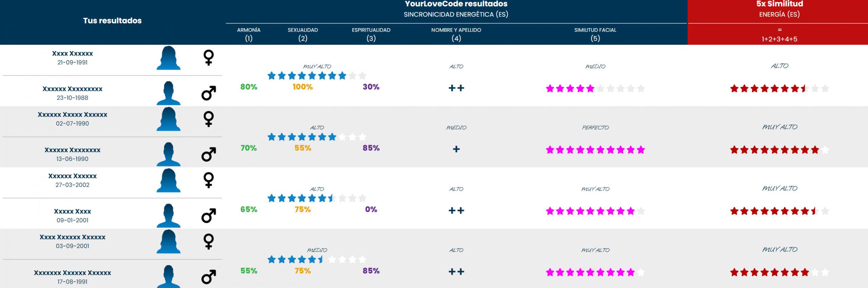The width and height of the screenshot is (868, 288).
Task: Click the blue star rating labeled MUY ALTO
Action: [317, 76]
